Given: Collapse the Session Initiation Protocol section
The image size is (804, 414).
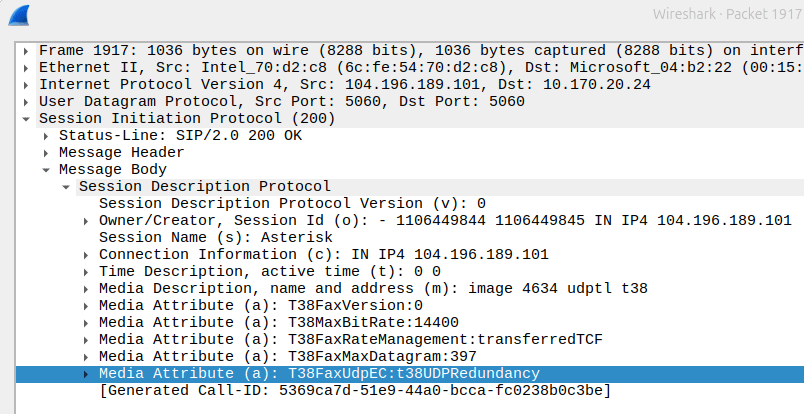Looking at the screenshot, I should 26,119.
